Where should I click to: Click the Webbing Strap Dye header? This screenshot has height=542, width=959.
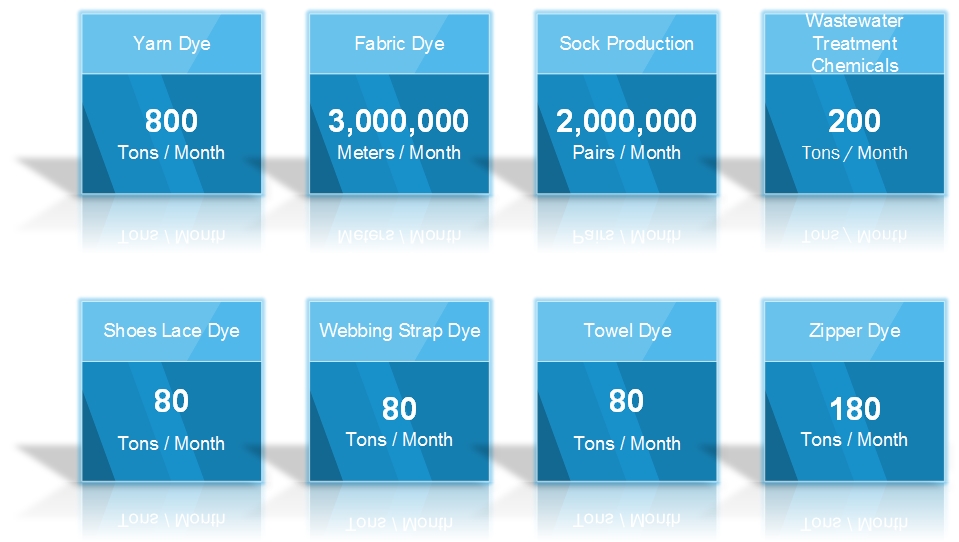(399, 331)
